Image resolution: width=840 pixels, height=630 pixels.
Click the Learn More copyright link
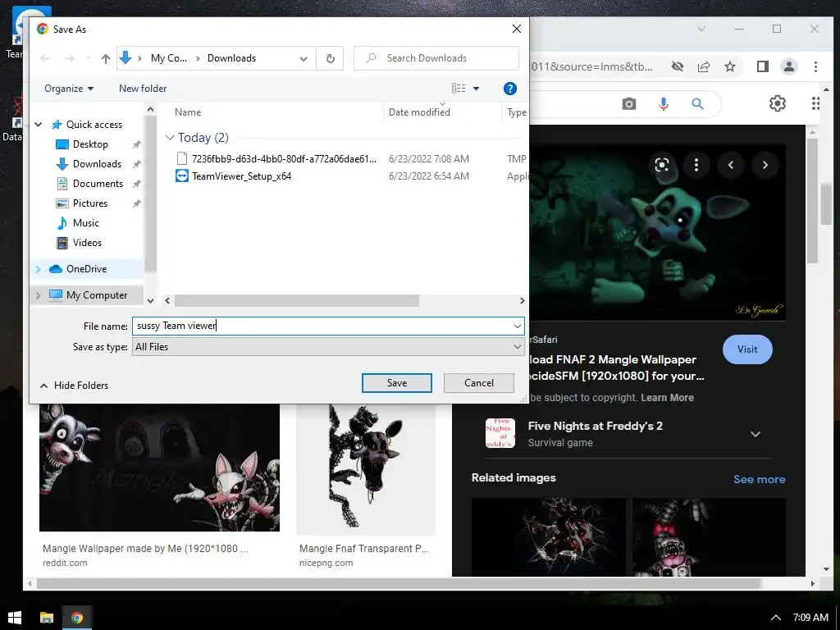667,398
